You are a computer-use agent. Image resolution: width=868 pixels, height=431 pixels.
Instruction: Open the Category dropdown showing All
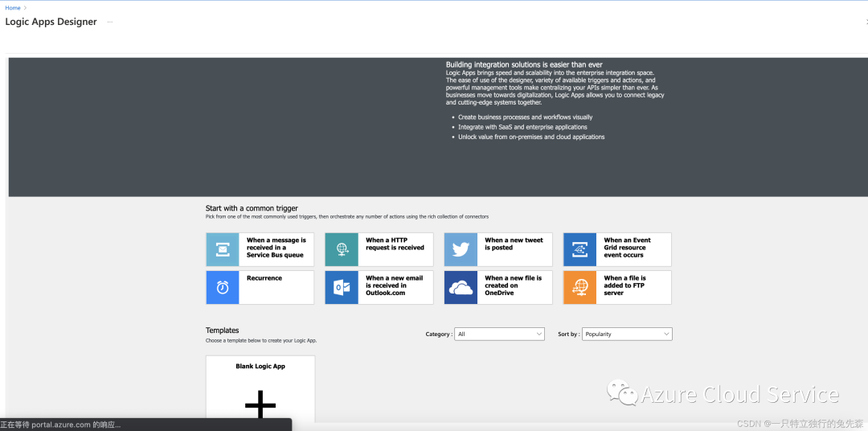point(499,334)
